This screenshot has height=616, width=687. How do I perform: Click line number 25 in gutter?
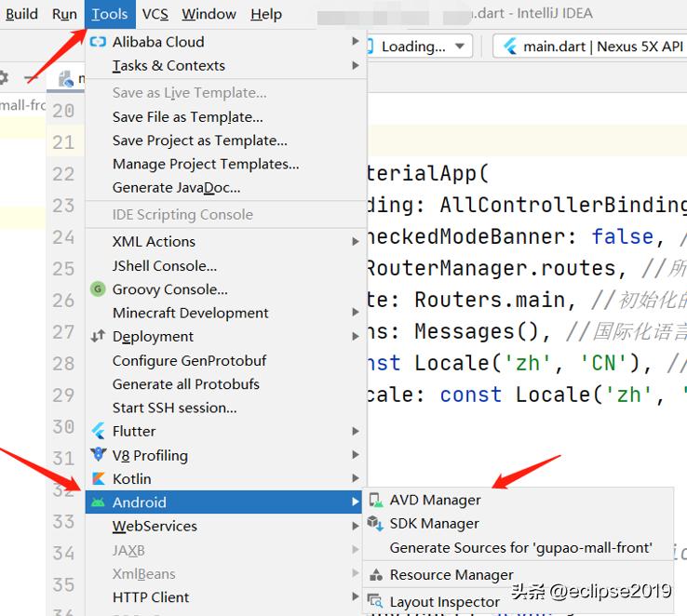[x=63, y=269]
